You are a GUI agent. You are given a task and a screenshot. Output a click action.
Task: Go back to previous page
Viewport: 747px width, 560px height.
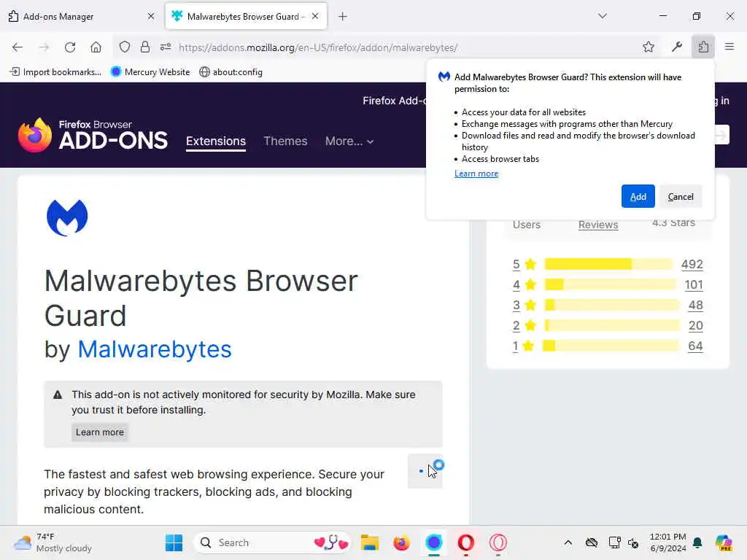pos(18,47)
